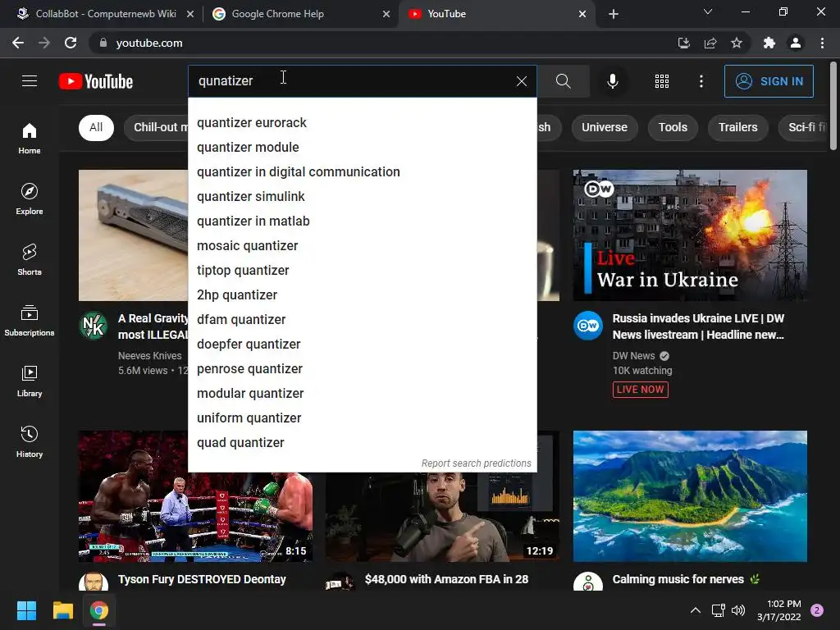Show hidden tray icons chevron
The width and height of the screenshot is (840, 630).
coord(696,610)
